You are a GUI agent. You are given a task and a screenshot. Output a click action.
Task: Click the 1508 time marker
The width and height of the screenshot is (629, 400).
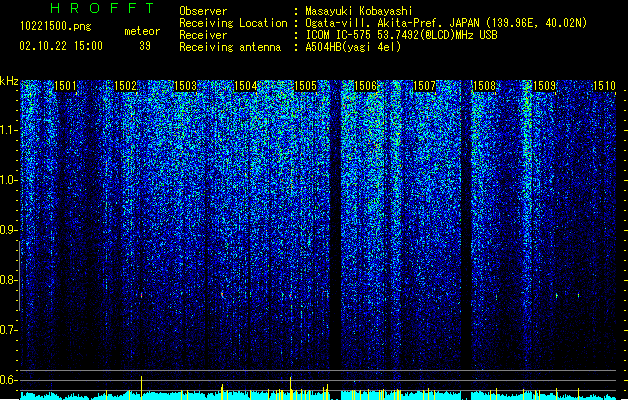tap(485, 86)
